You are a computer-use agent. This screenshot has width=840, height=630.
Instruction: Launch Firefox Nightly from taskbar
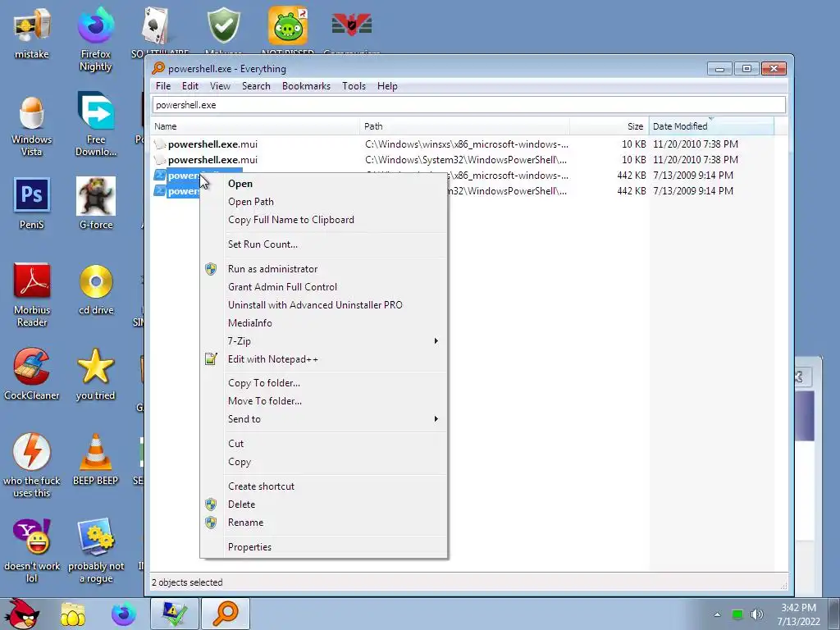pos(124,614)
